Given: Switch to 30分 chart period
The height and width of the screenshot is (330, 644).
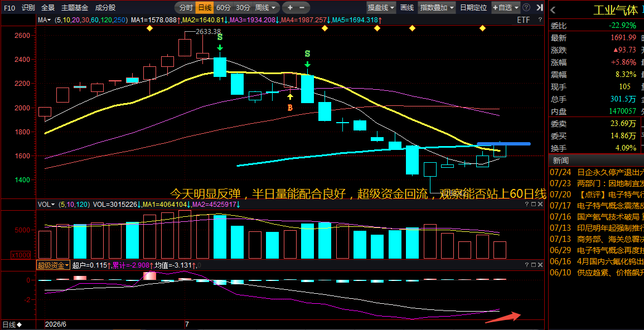Looking at the screenshot, I should (x=243, y=7).
